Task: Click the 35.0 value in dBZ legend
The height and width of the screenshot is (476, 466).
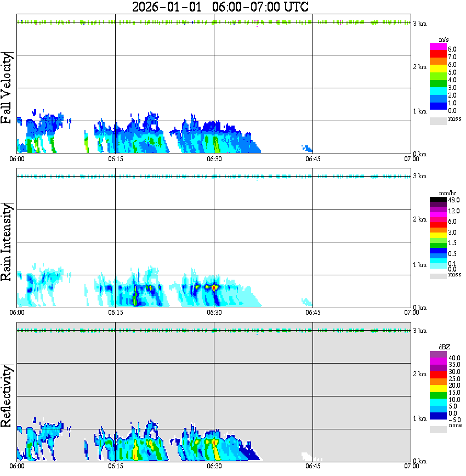Action: (454, 365)
